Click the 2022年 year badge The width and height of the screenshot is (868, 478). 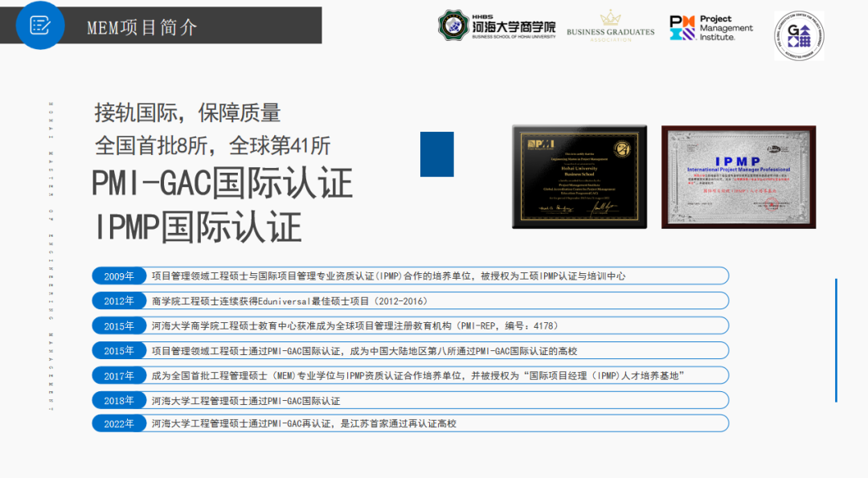(x=119, y=424)
